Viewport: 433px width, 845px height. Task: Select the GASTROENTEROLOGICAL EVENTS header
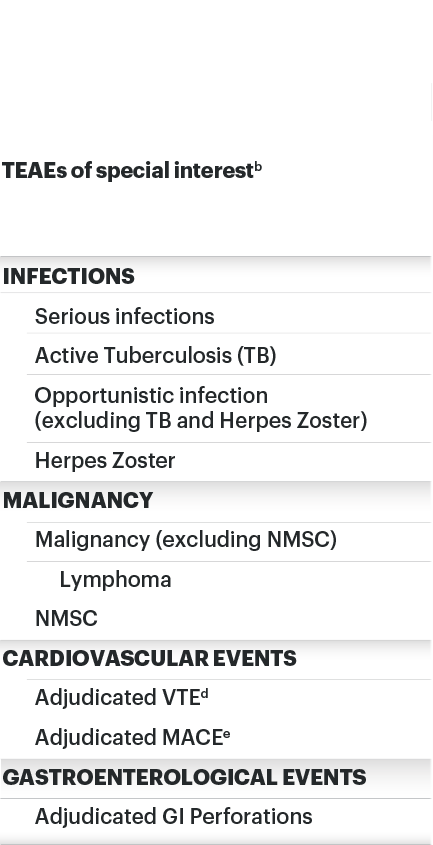tap(216, 777)
